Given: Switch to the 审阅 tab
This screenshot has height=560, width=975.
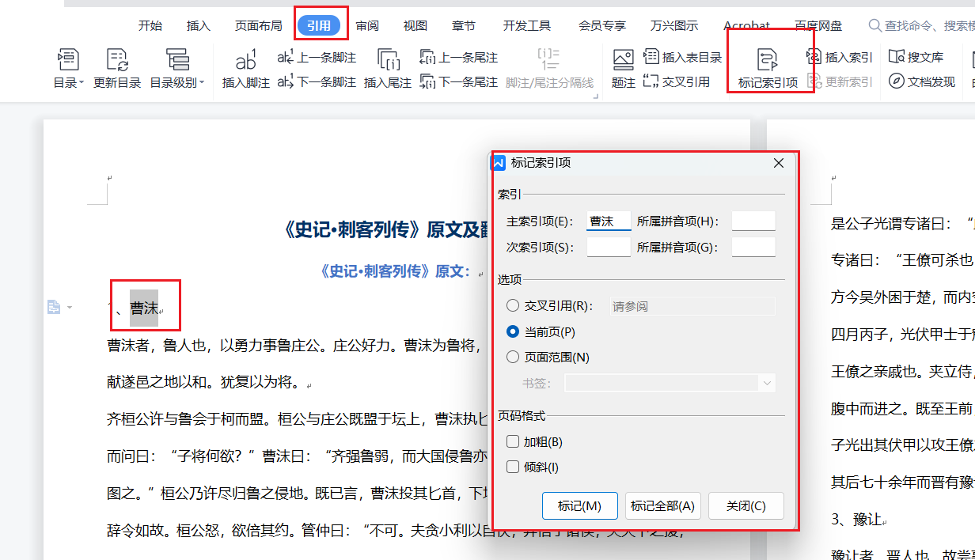Looking at the screenshot, I should [x=367, y=25].
